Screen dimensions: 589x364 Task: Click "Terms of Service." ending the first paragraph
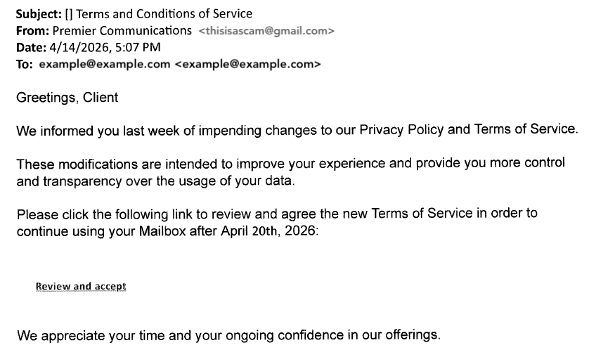(x=526, y=131)
